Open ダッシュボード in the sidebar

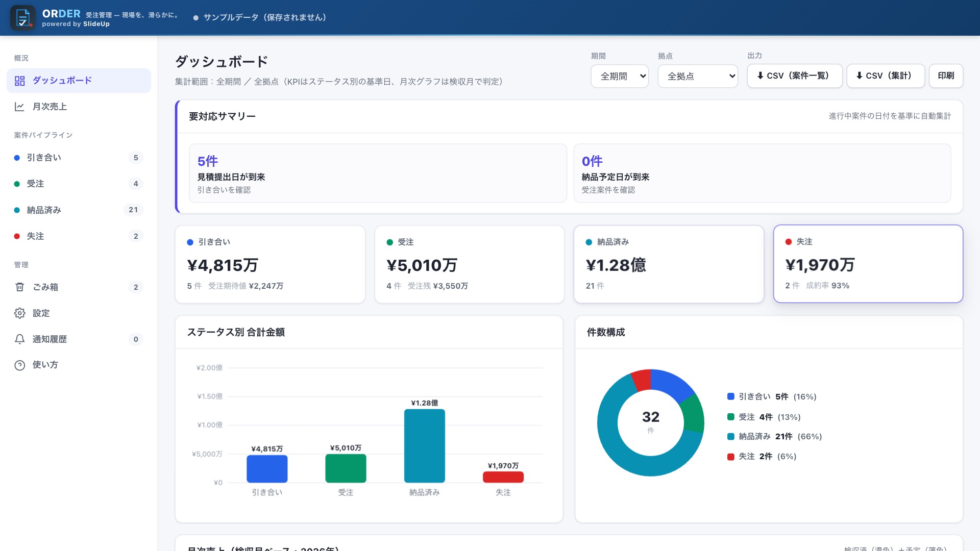point(79,81)
